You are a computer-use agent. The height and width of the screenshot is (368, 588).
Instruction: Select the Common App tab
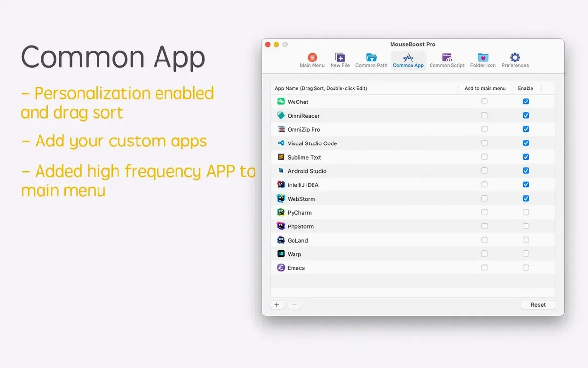tap(408, 61)
